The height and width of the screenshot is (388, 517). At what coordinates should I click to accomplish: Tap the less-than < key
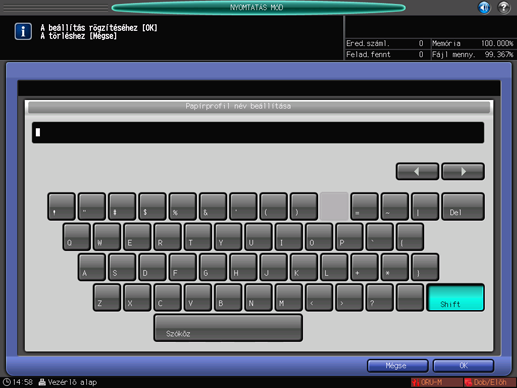click(x=319, y=298)
